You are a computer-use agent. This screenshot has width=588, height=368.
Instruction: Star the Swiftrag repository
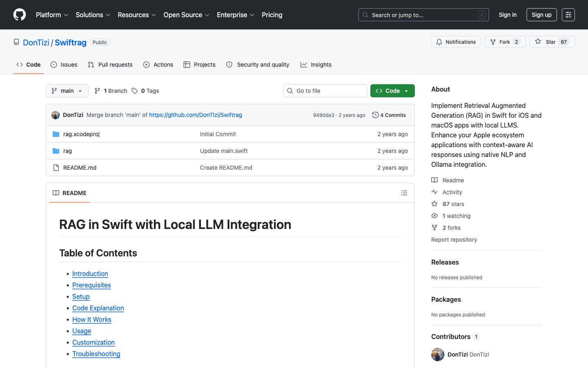coord(552,42)
